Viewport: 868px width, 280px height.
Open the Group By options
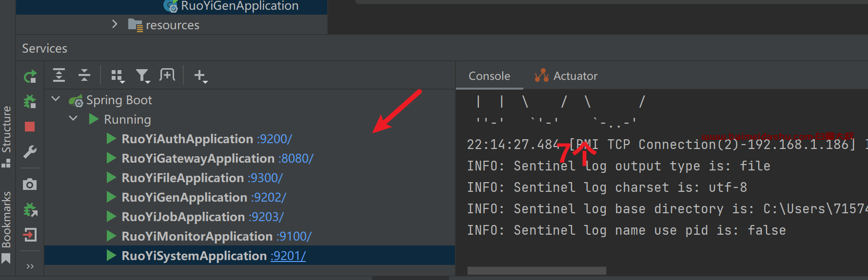click(x=118, y=76)
